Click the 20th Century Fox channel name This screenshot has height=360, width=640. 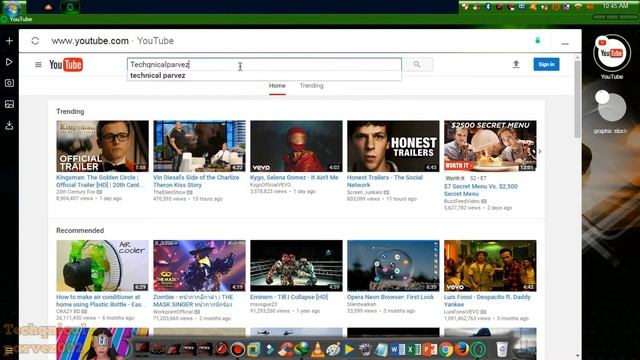pos(76,192)
